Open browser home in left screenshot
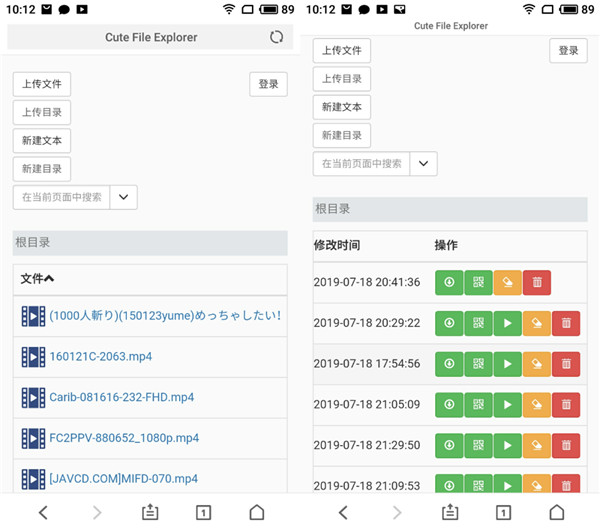600x532 pixels. click(257, 513)
